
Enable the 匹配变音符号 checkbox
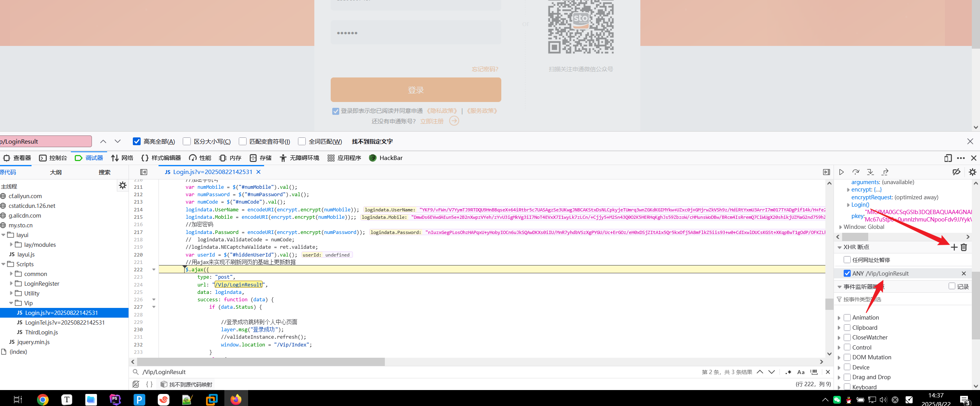(x=243, y=141)
